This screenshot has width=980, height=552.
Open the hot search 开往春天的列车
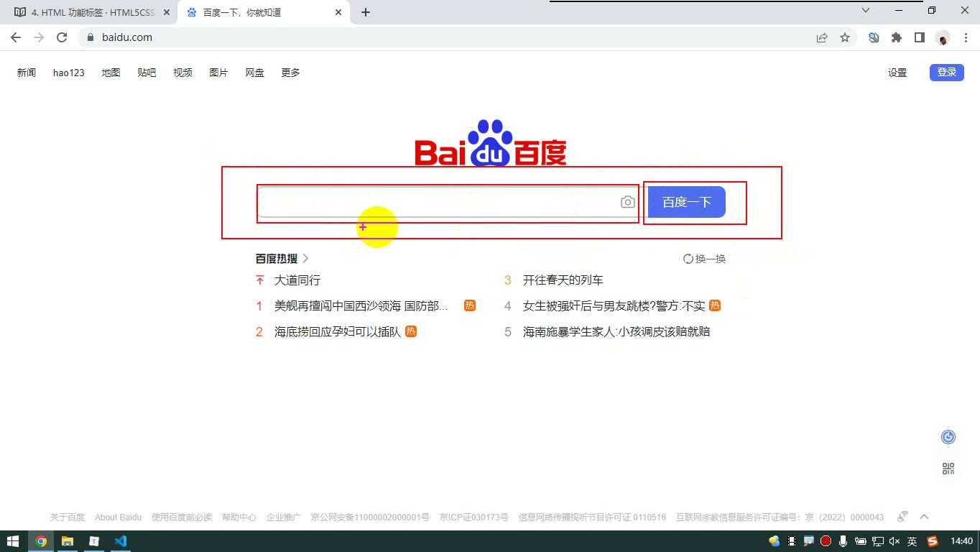[x=563, y=280]
